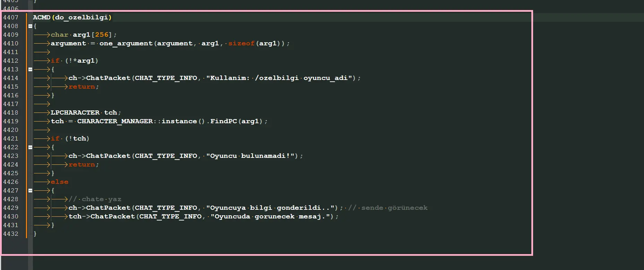The image size is (644, 270).
Task: Collapse the do_ozelbilgi function body fold at line 4408
Action: 30,26
